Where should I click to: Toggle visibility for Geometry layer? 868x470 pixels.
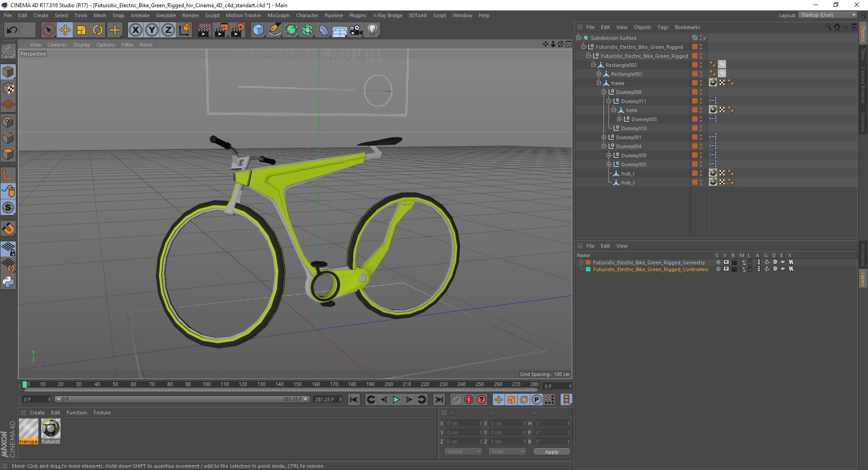pyautogui.click(x=726, y=262)
